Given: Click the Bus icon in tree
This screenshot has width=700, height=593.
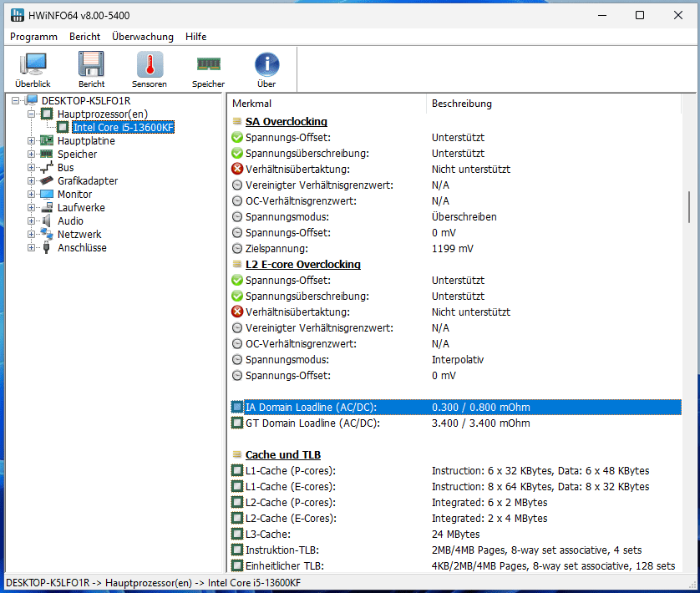Looking at the screenshot, I should click(x=47, y=167).
